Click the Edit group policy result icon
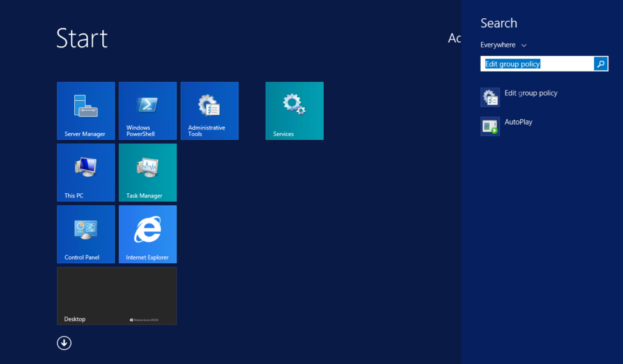The image size is (623, 364). [x=490, y=97]
